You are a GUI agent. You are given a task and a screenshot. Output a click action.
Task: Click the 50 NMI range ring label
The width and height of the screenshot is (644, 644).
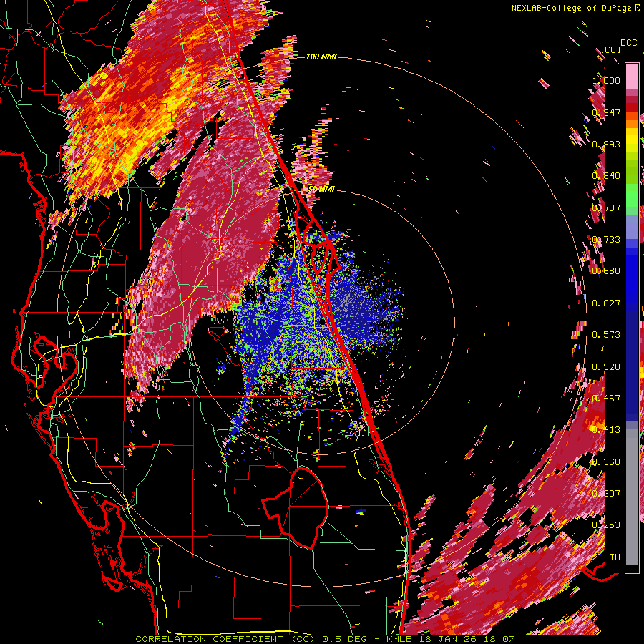coord(321,189)
